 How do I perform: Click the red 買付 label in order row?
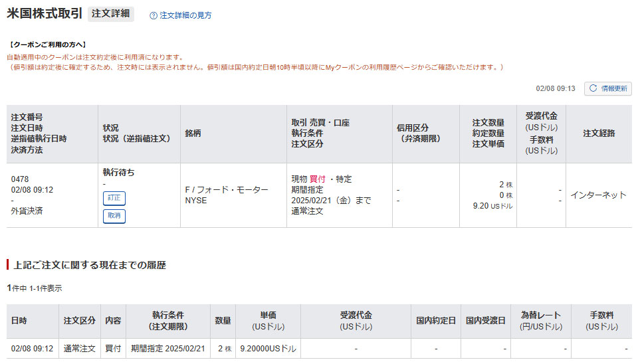click(318, 179)
